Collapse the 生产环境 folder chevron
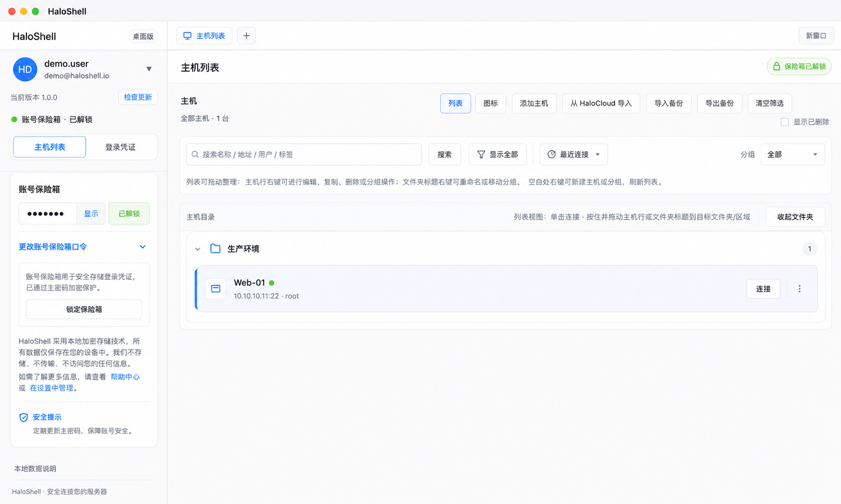 [198, 249]
